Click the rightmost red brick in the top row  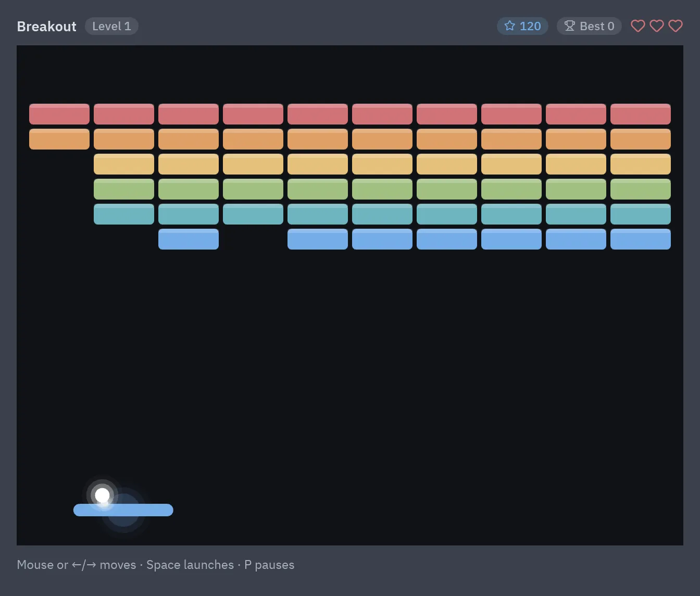[x=641, y=114]
